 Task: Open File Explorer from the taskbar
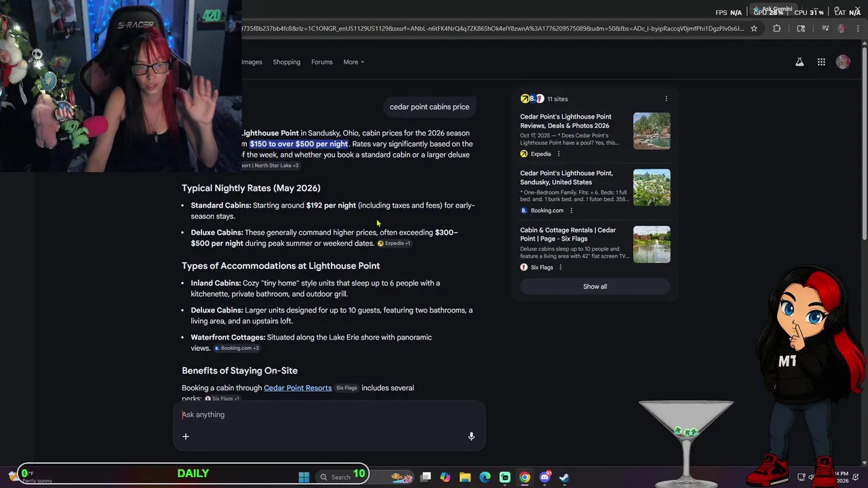(465, 477)
